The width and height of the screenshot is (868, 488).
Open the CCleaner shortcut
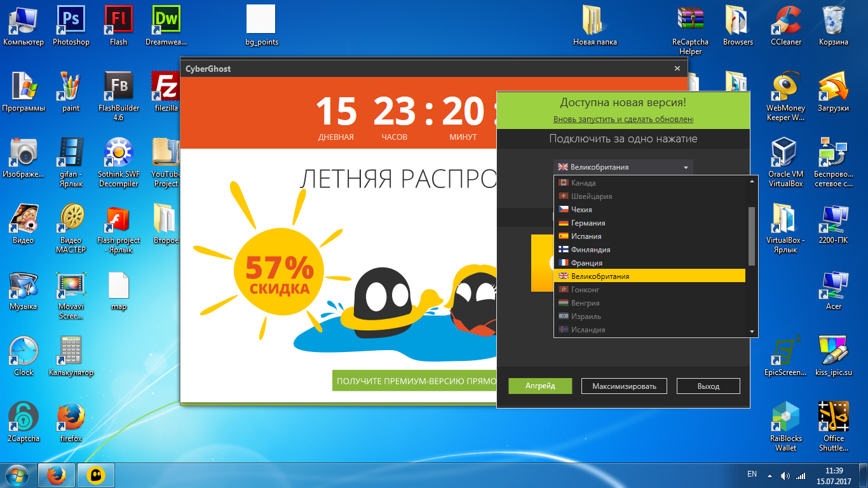[x=786, y=25]
